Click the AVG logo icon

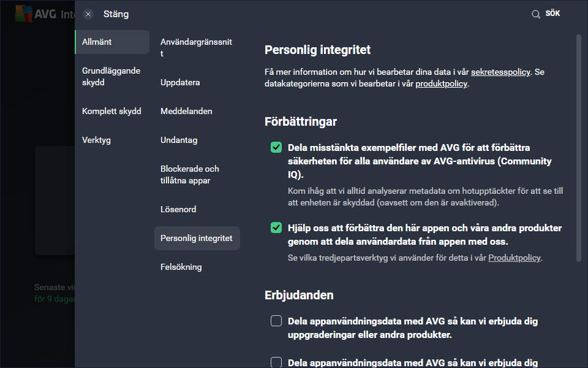tap(23, 14)
